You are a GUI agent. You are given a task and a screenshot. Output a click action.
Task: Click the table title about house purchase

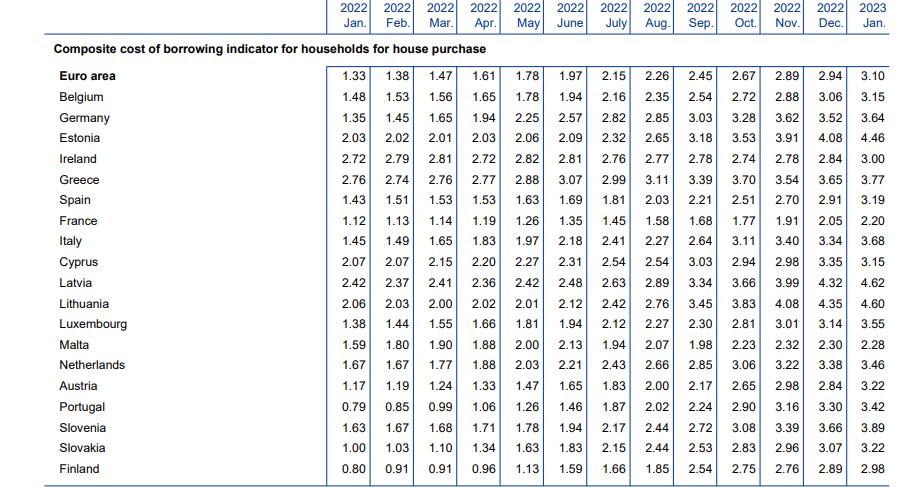(269, 48)
